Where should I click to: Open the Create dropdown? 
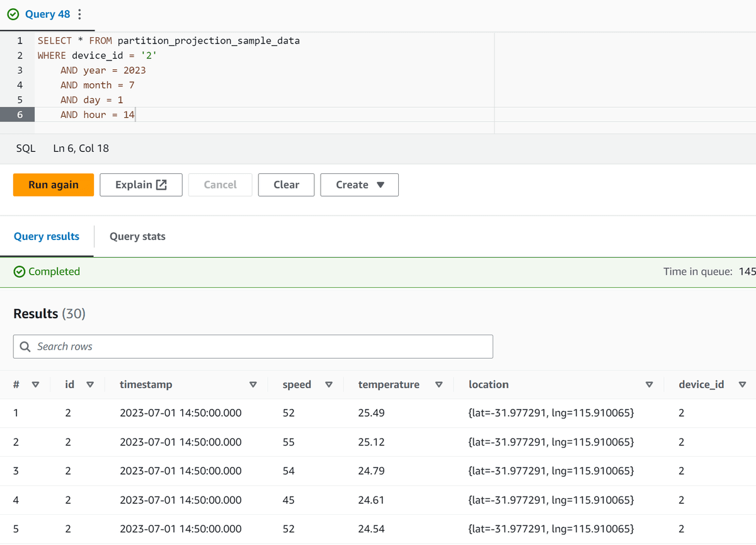click(359, 184)
